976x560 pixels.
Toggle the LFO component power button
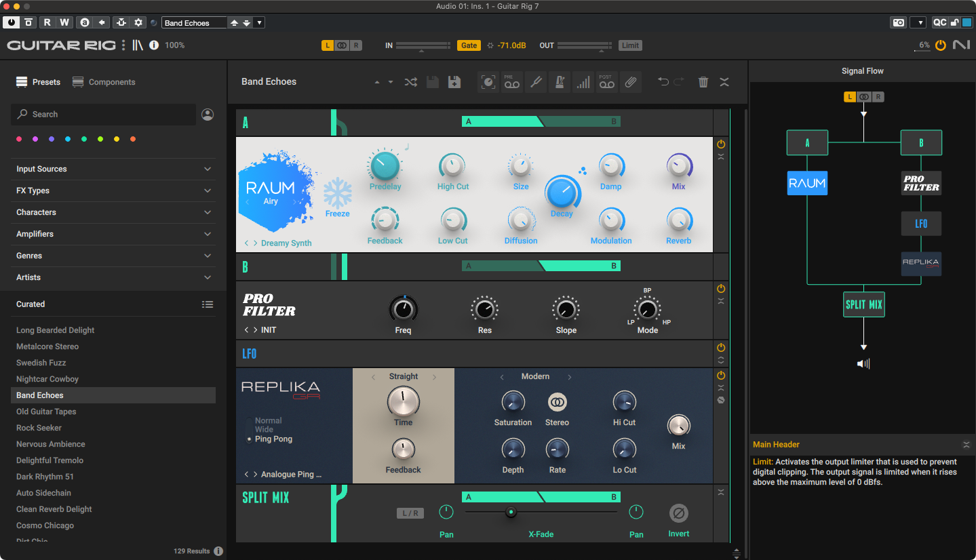pyautogui.click(x=721, y=348)
